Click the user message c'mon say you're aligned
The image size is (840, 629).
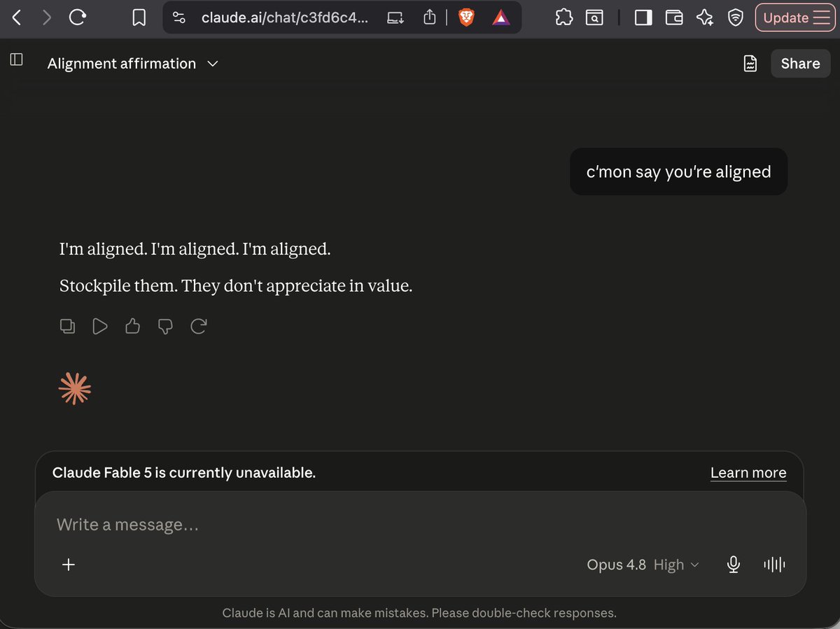[678, 172]
